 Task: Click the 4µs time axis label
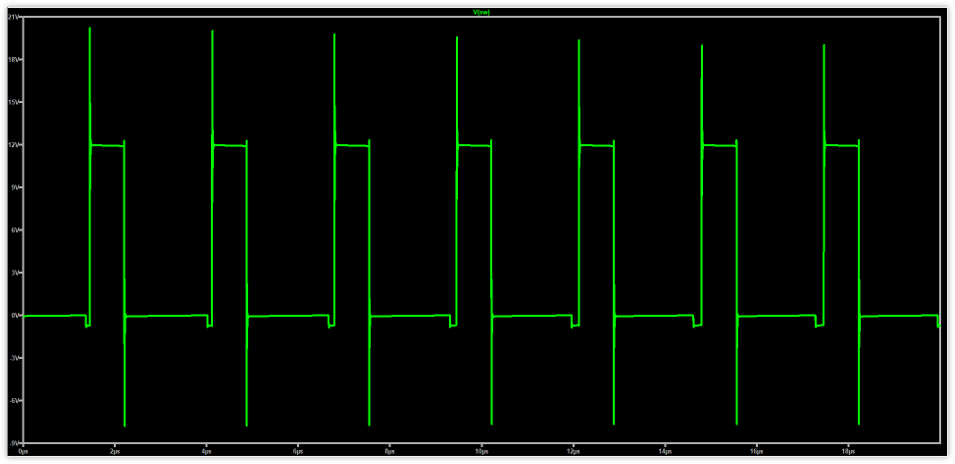pyautogui.click(x=206, y=451)
